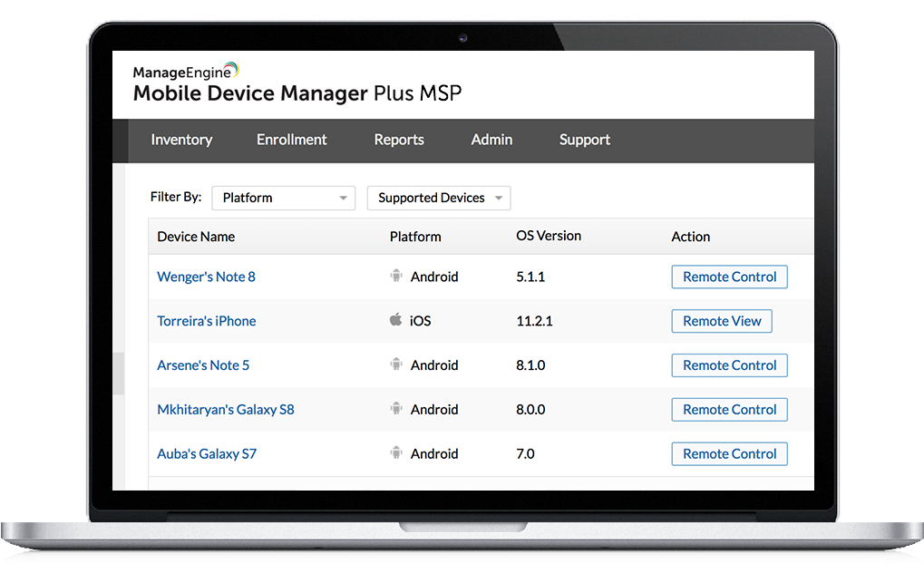Open Mkhitaryan's Galaxy S8 device link
Screen dimensions: 924x583
click(226, 409)
